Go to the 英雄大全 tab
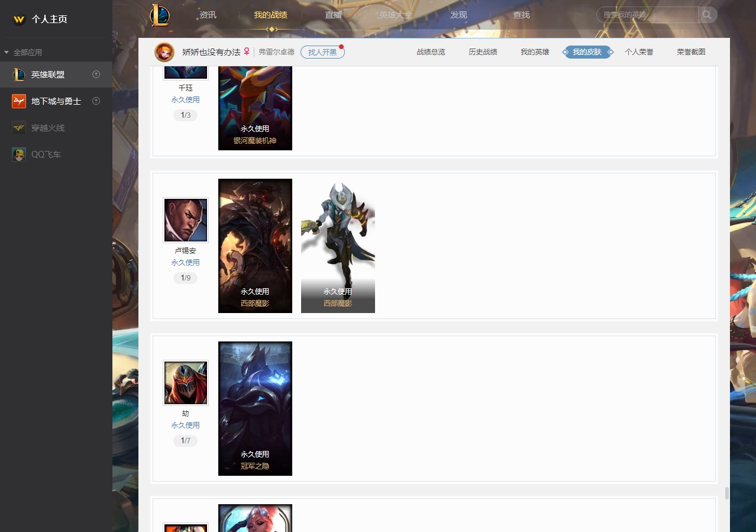This screenshot has width=756, height=532. click(396, 15)
